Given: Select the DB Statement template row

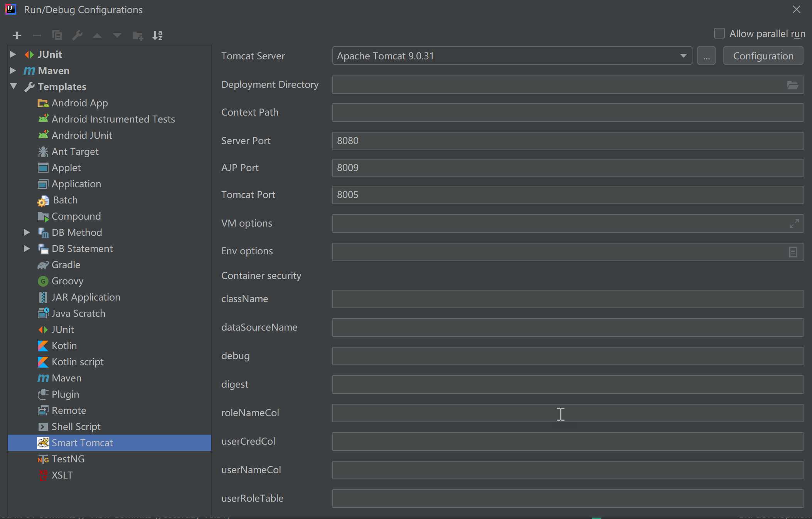Looking at the screenshot, I should 110,249.
